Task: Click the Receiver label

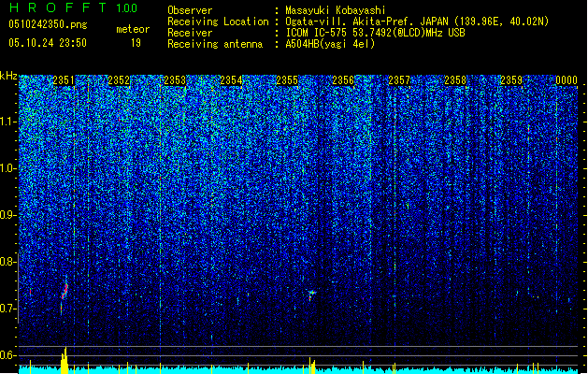Action: [x=190, y=33]
